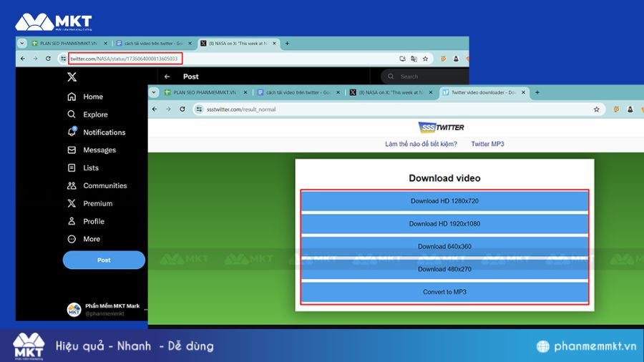Click extension icon in ssstwitter toolbar

click(x=616, y=109)
